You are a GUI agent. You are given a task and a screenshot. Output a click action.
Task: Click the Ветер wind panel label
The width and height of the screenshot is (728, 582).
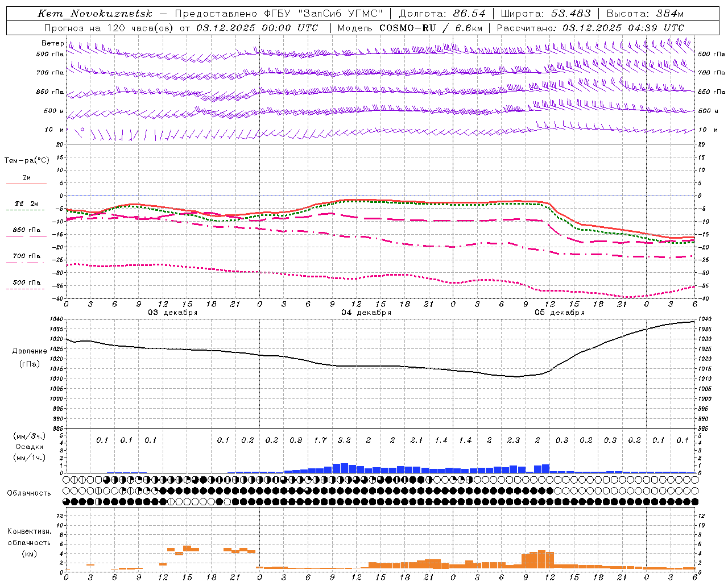tap(53, 43)
